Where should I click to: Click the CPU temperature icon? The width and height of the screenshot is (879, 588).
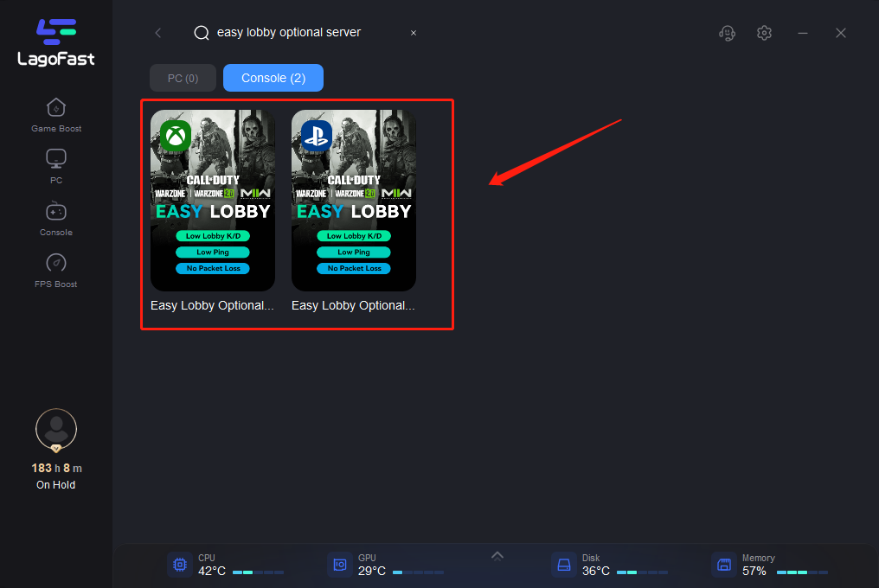click(x=179, y=565)
